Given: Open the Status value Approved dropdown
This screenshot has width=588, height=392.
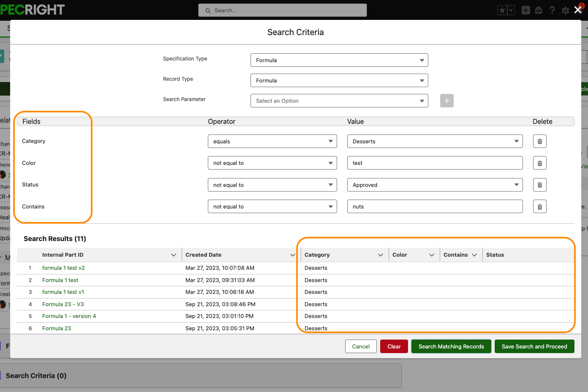Looking at the screenshot, I should click(435, 185).
